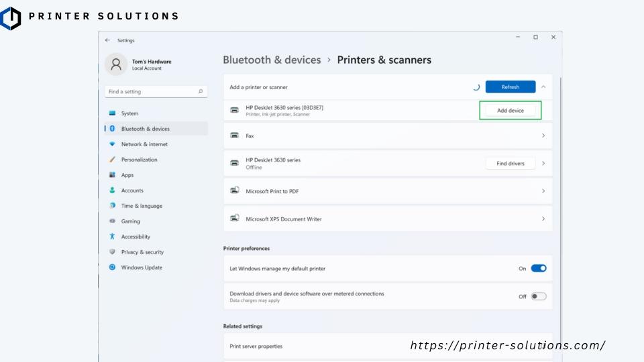
Task: Click the Network & internet icon
Action: click(x=113, y=144)
